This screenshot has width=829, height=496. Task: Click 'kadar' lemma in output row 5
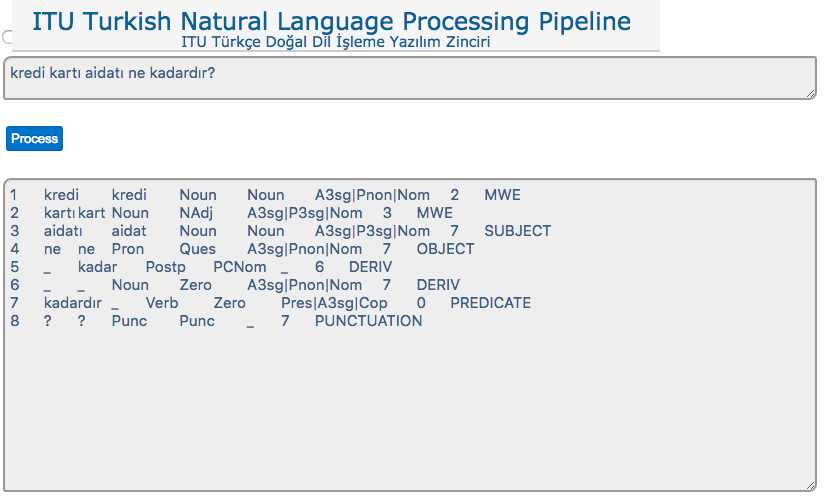pos(97,267)
